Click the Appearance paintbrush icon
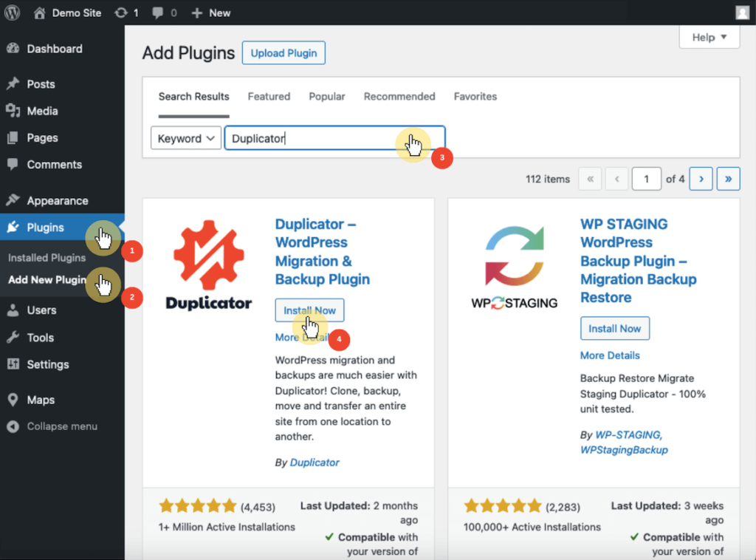 click(13, 200)
